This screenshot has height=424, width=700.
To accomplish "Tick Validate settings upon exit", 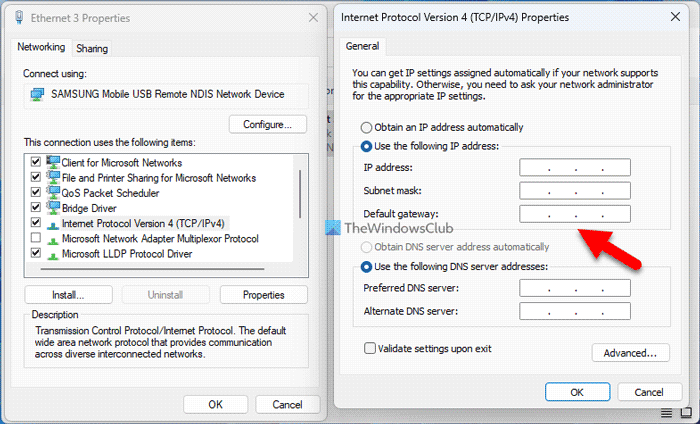I will click(371, 349).
